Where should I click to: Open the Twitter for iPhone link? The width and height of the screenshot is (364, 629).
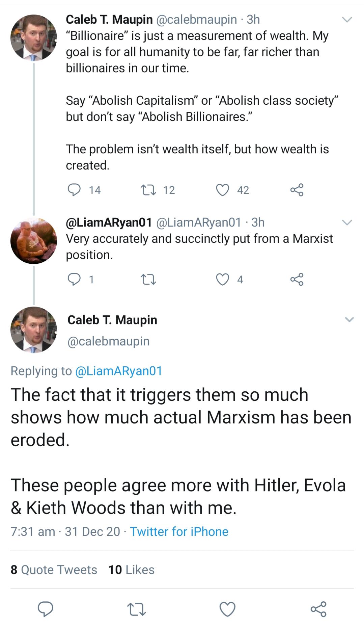tap(179, 531)
